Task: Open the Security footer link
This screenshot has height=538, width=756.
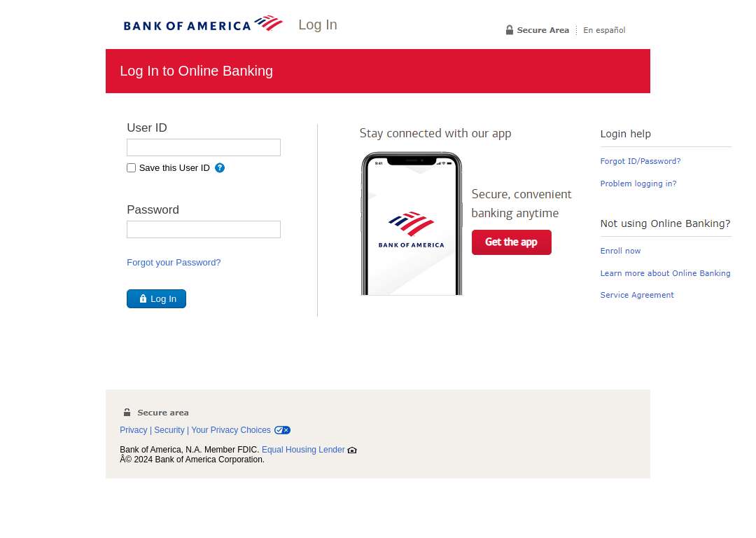Action: pyautogui.click(x=169, y=430)
